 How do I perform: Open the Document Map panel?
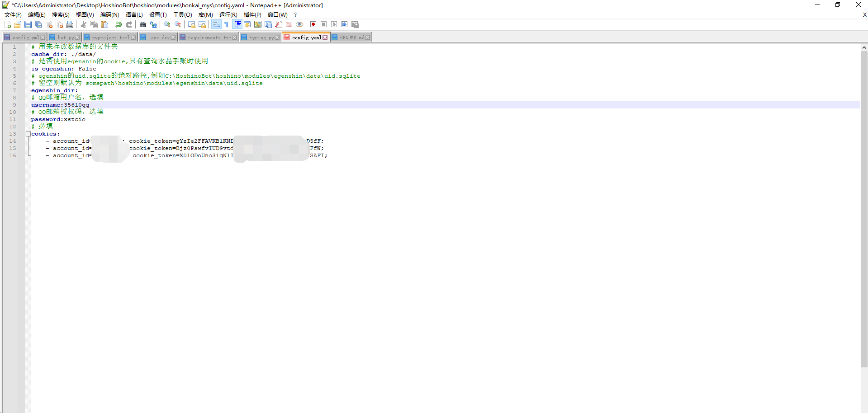point(258,24)
